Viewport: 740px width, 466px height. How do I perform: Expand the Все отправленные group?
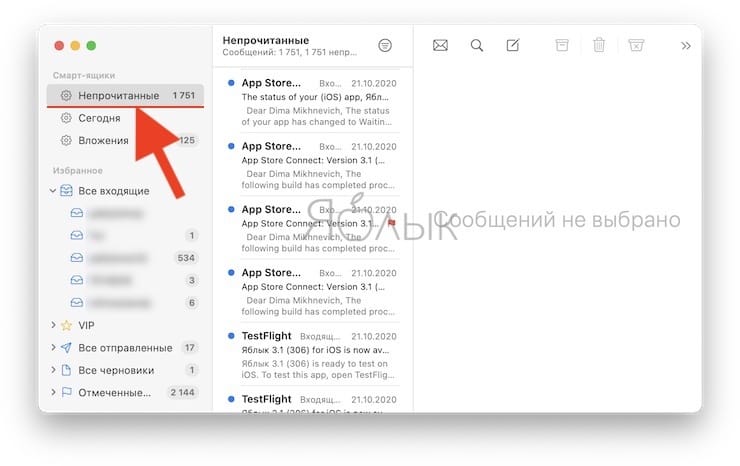tap(53, 347)
